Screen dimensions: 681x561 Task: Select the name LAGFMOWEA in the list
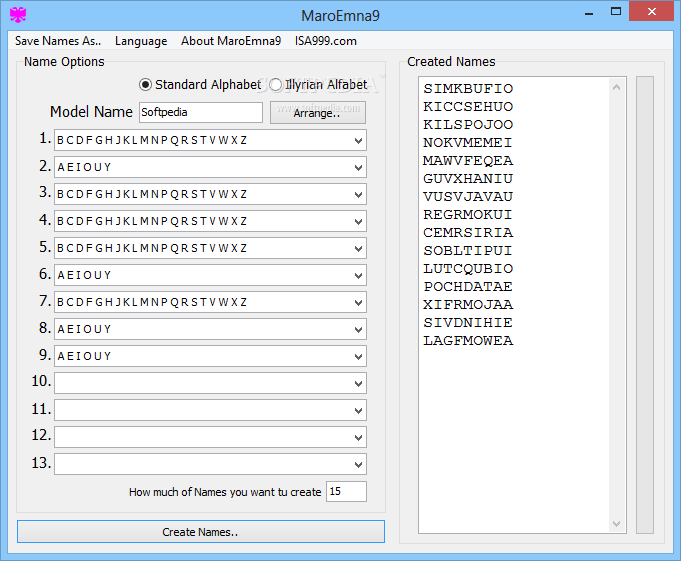coord(468,341)
